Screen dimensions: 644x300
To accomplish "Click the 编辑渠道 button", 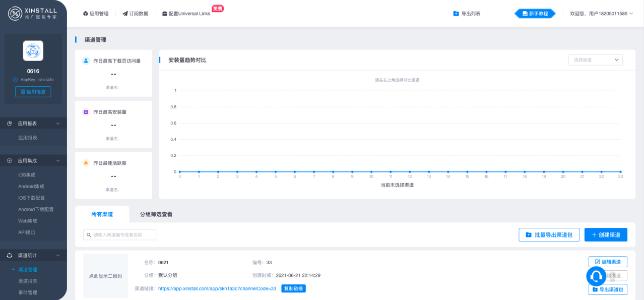I will (608, 262).
